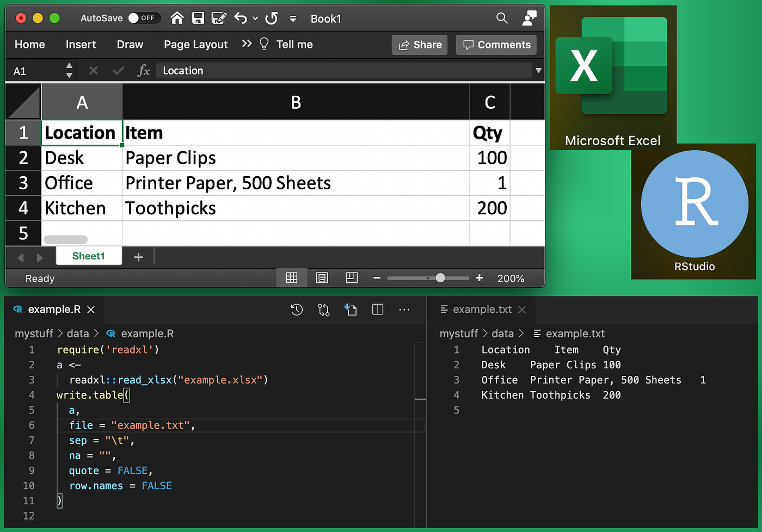The width and height of the screenshot is (762, 532).
Task: Expand more ribbon tabs chevron
Action: click(x=247, y=44)
